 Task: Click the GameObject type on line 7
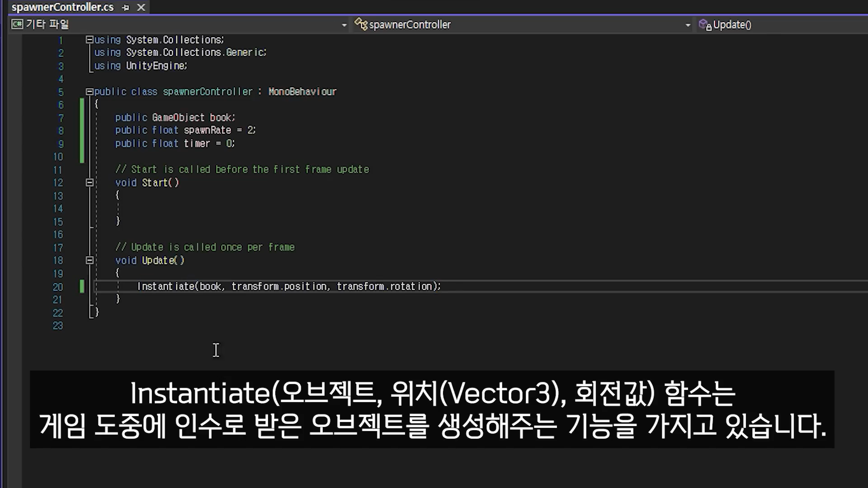pos(178,118)
